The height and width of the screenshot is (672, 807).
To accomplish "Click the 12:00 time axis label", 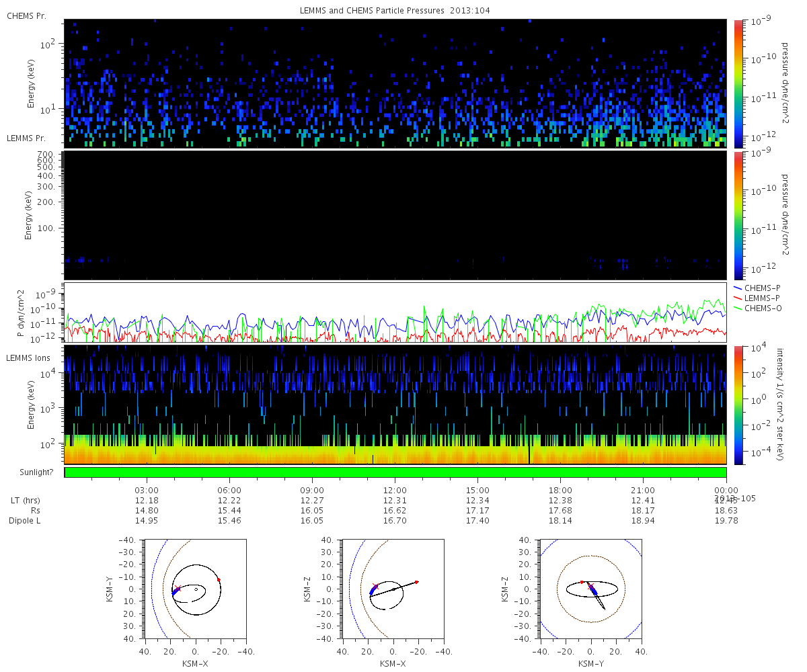I will coord(395,491).
